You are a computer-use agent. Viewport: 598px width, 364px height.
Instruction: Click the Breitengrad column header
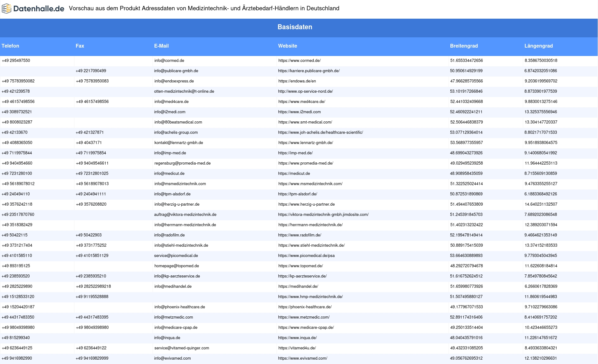[464, 46]
